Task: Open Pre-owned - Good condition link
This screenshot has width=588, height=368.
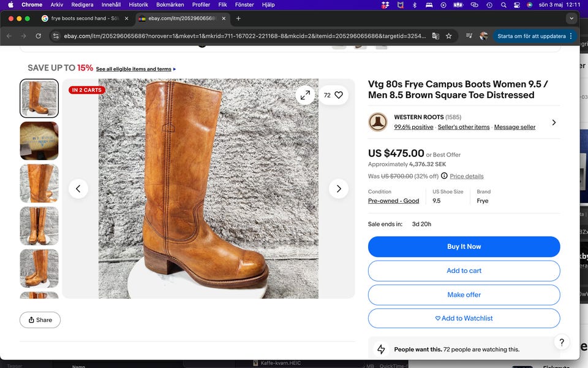Action: (x=393, y=201)
